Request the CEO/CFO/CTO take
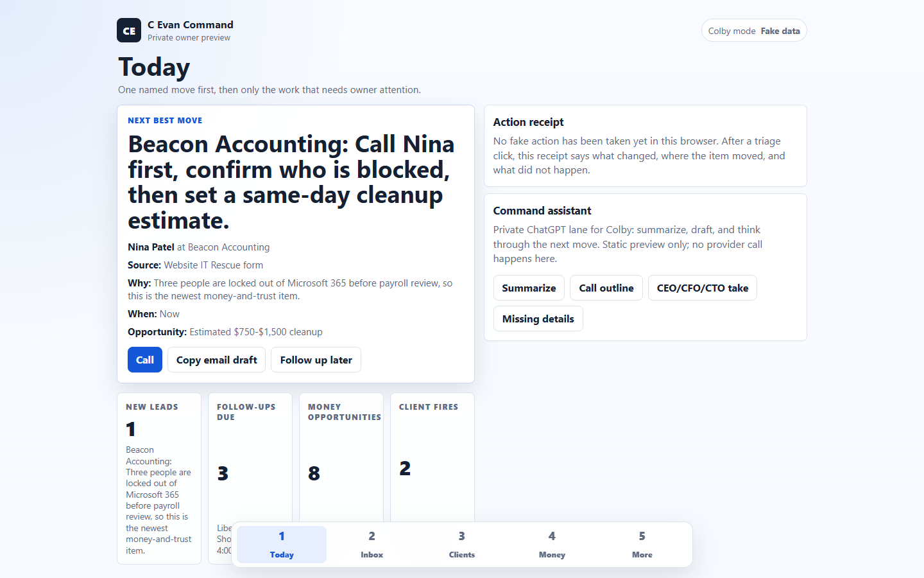The width and height of the screenshot is (924, 578). [703, 288]
